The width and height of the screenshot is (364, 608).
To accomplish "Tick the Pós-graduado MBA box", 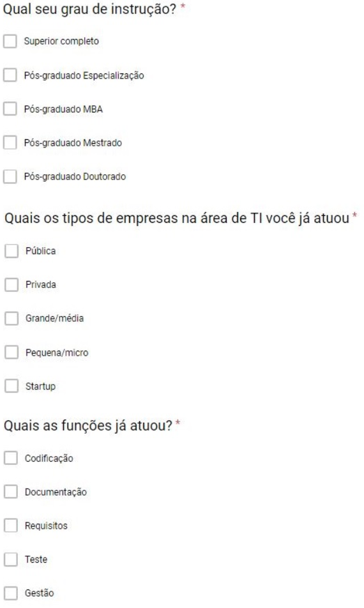I will pyautogui.click(x=10, y=109).
